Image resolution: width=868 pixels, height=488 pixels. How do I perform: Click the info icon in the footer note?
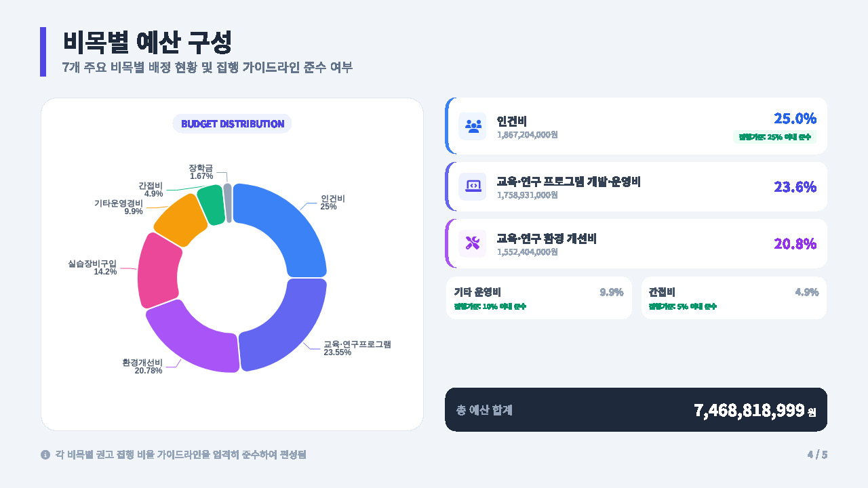click(x=45, y=455)
